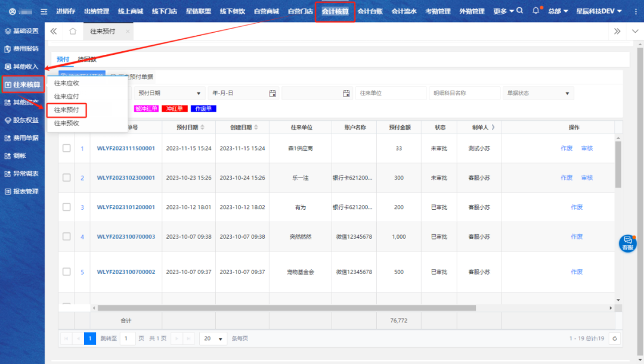644x364 pixels.
Task: Click the refresh icon at table bottom right
Action: (x=614, y=338)
